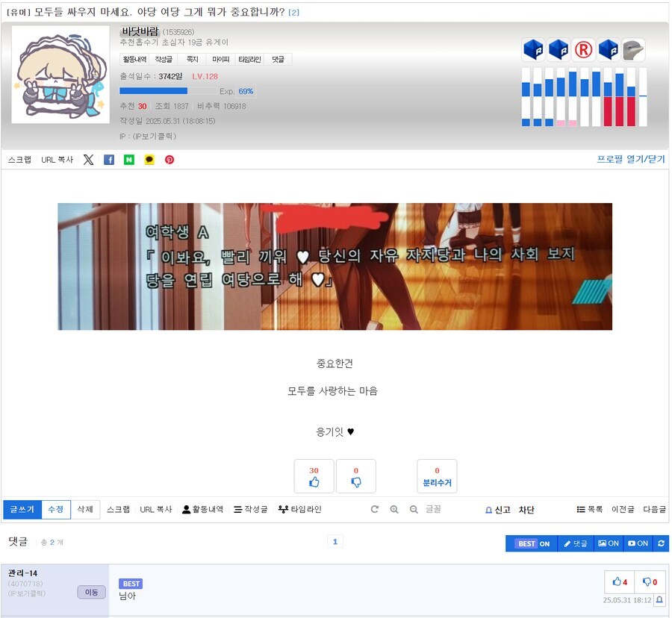The height and width of the screenshot is (618, 672).
Task: Upvote the 관리-14 comment
Action: point(620,581)
